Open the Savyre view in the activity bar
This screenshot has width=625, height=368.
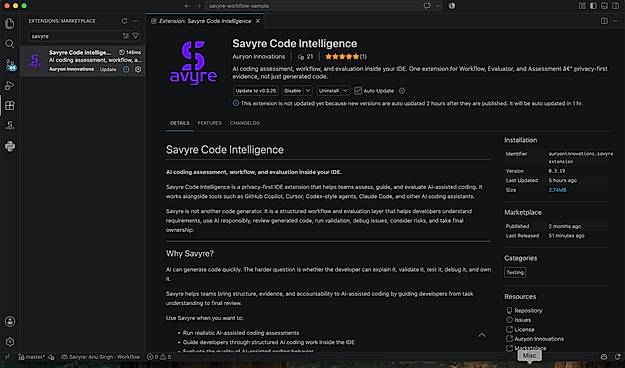click(10, 126)
